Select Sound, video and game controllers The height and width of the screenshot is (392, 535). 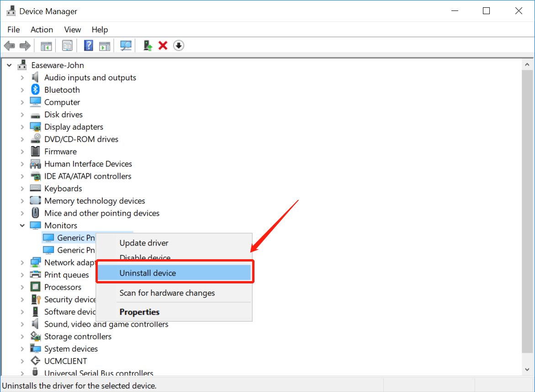(x=106, y=324)
